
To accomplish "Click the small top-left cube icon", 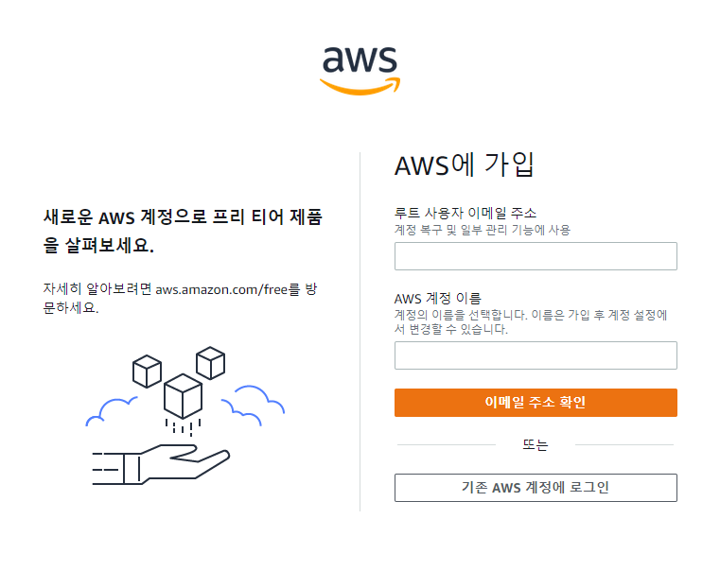I will coord(147,372).
